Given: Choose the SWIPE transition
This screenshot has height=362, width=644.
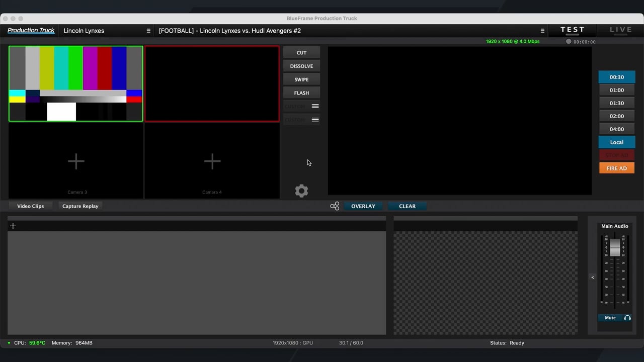Looking at the screenshot, I should [301, 79].
